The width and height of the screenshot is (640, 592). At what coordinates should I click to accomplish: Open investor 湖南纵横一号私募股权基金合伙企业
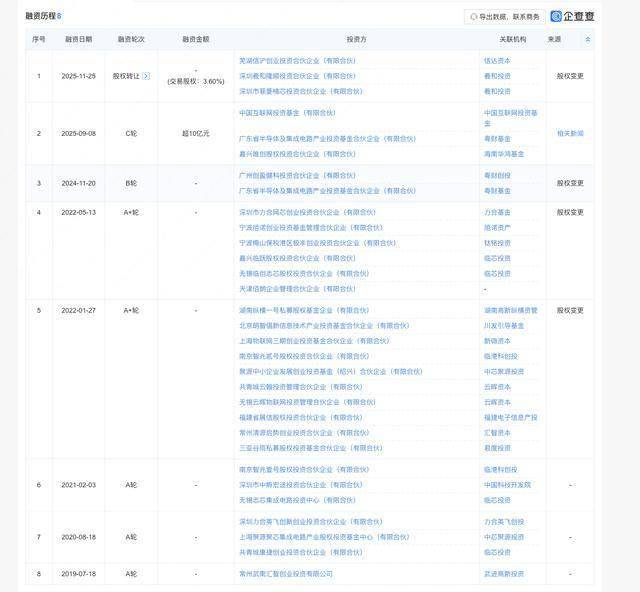[x=297, y=310]
